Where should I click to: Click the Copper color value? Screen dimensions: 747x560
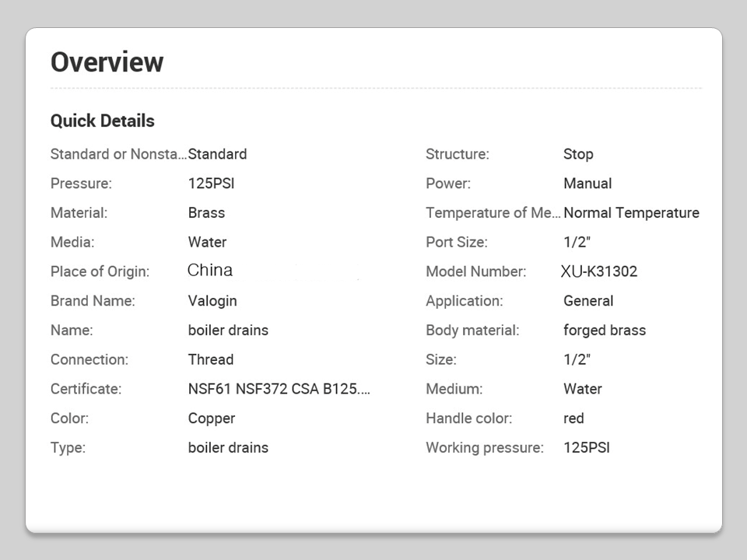click(211, 418)
